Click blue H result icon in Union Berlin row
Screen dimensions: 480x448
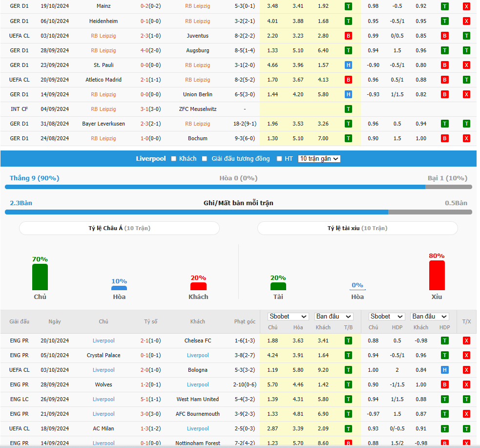click(348, 94)
